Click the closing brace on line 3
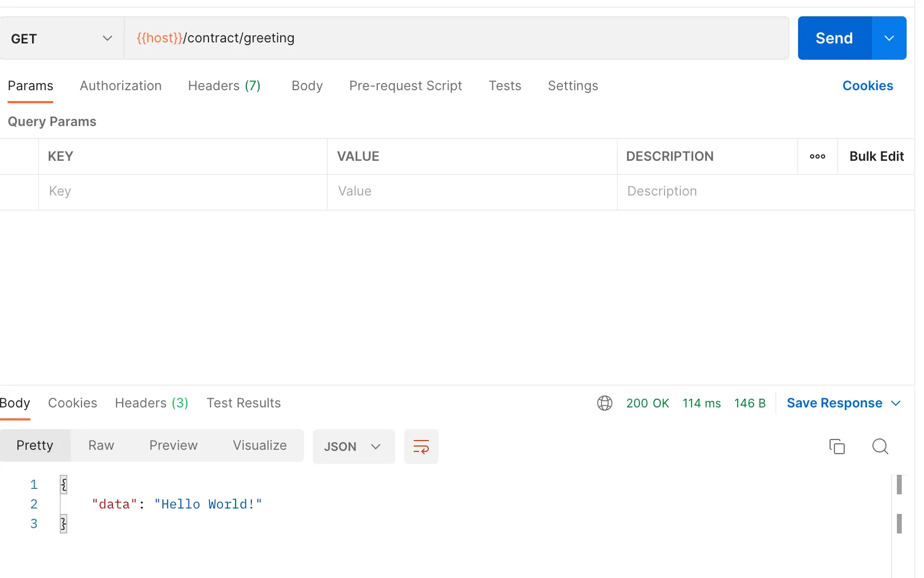The width and height of the screenshot is (924, 578). (64, 524)
